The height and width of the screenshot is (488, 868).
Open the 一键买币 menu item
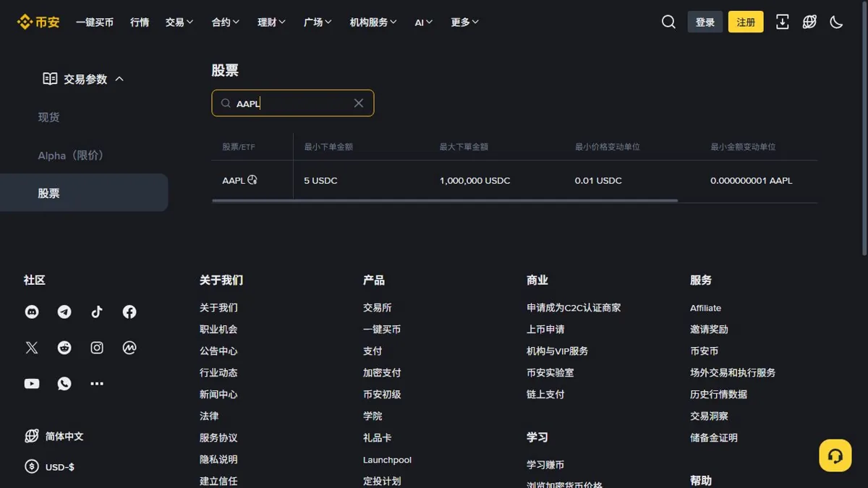pyautogui.click(x=95, y=22)
